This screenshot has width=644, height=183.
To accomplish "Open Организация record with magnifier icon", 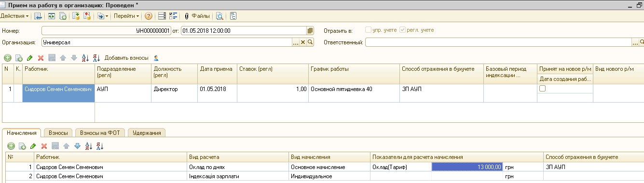I will (311, 42).
